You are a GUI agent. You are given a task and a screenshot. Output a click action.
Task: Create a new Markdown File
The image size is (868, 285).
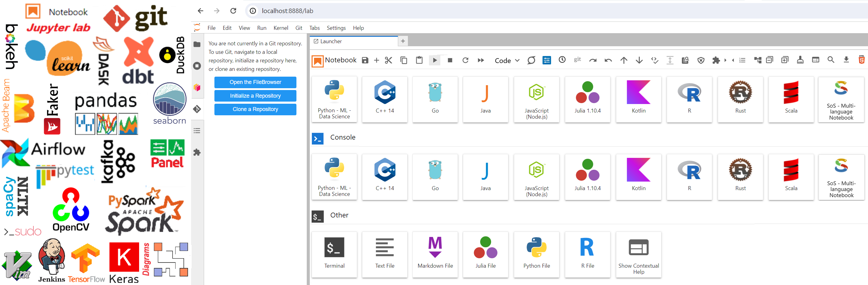pos(435,254)
